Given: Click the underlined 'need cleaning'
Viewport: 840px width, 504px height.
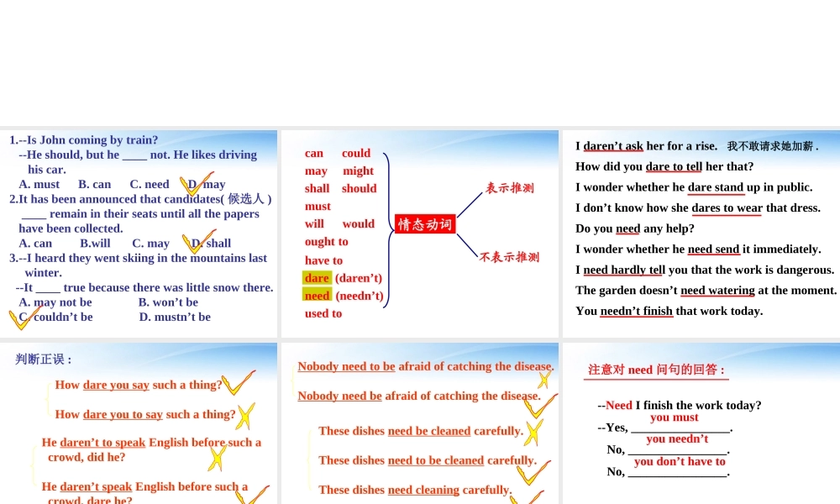Looking at the screenshot, I should coord(423,490).
